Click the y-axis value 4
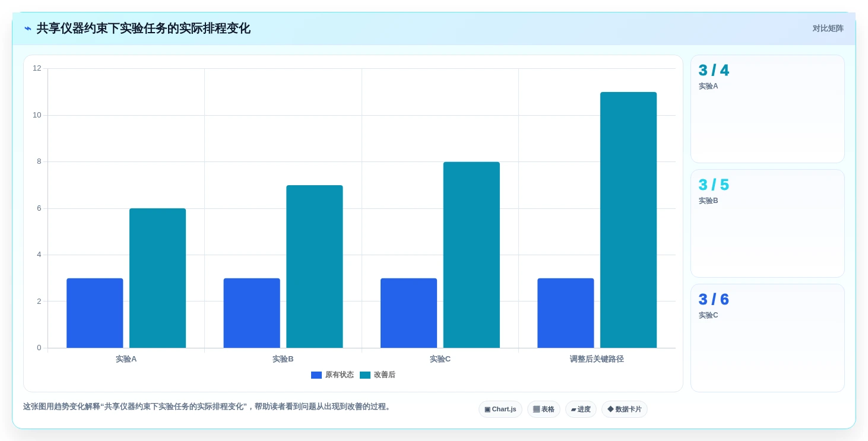 click(x=39, y=255)
